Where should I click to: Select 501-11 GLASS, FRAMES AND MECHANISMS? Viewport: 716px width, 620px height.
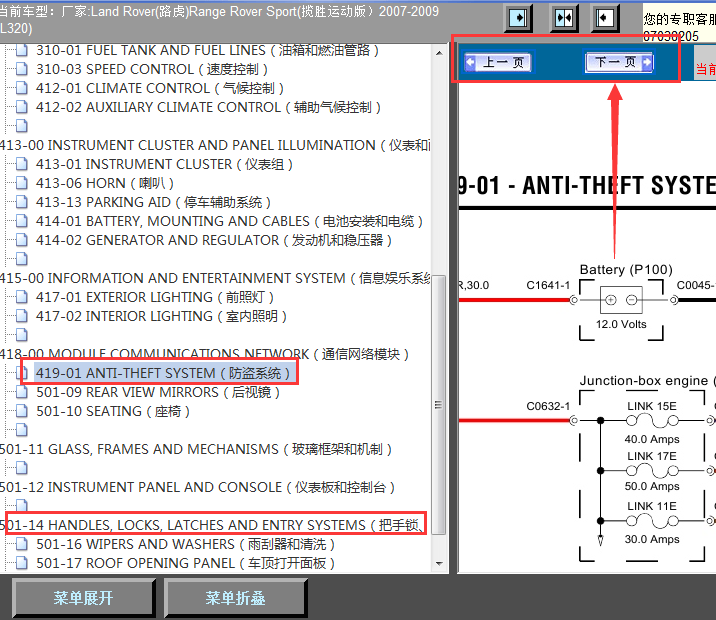tap(196, 449)
